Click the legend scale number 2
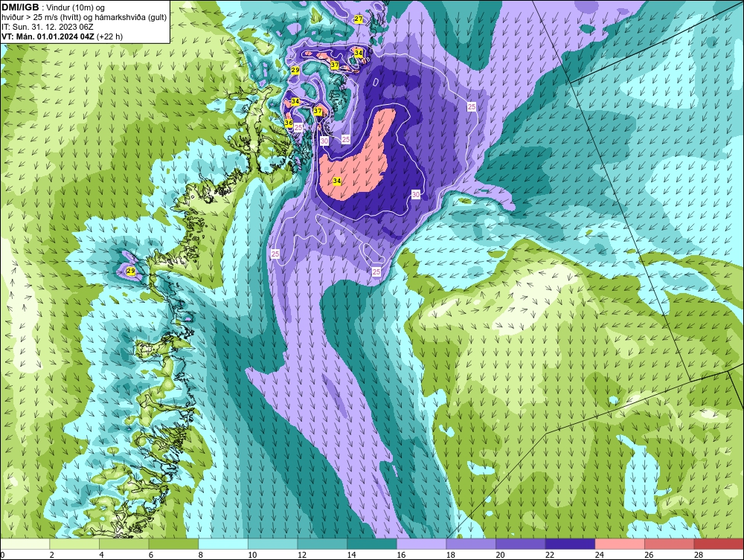Screen dimensions: 744x560 click(x=52, y=555)
